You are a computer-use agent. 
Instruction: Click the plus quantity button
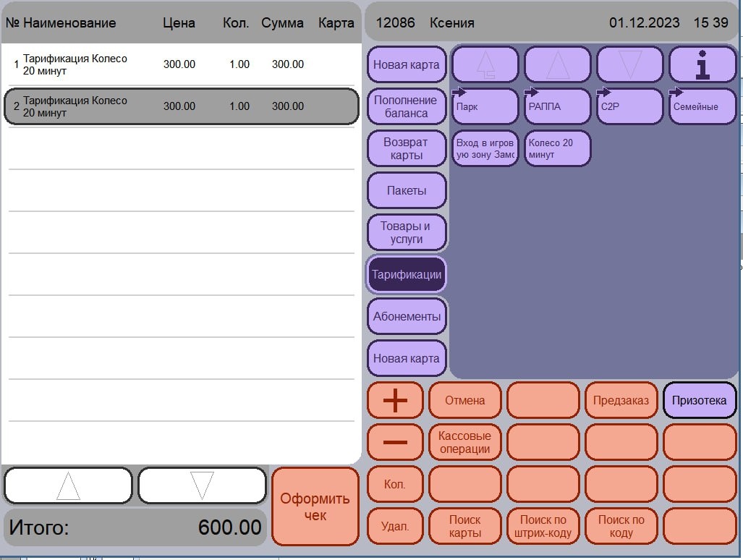pos(395,400)
